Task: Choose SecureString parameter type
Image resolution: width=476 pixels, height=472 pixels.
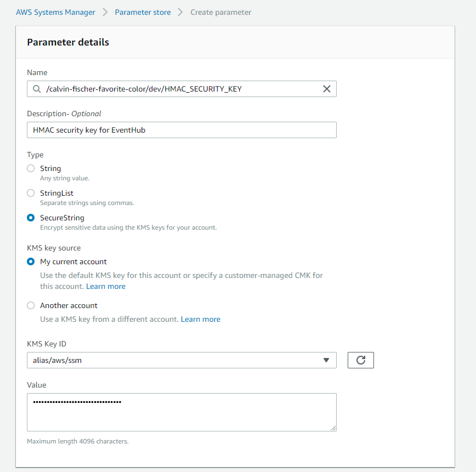Action: click(x=31, y=218)
